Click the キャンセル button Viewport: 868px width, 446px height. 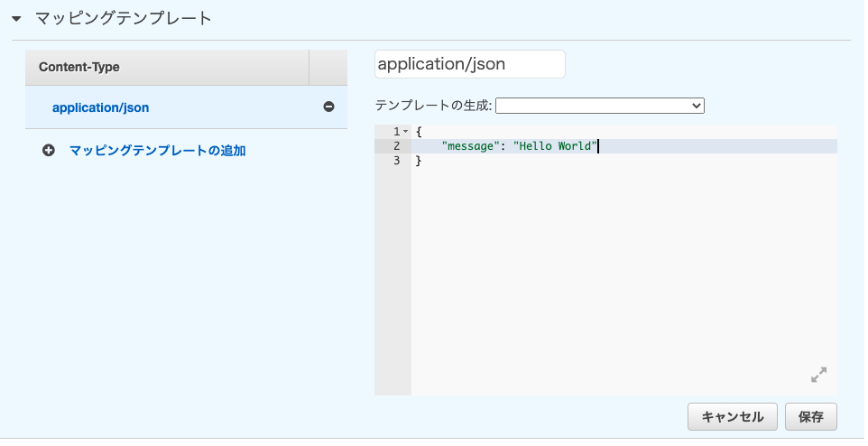[x=733, y=416]
